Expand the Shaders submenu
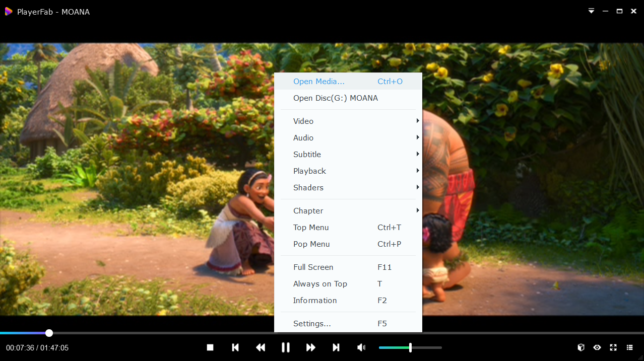 [x=348, y=188]
